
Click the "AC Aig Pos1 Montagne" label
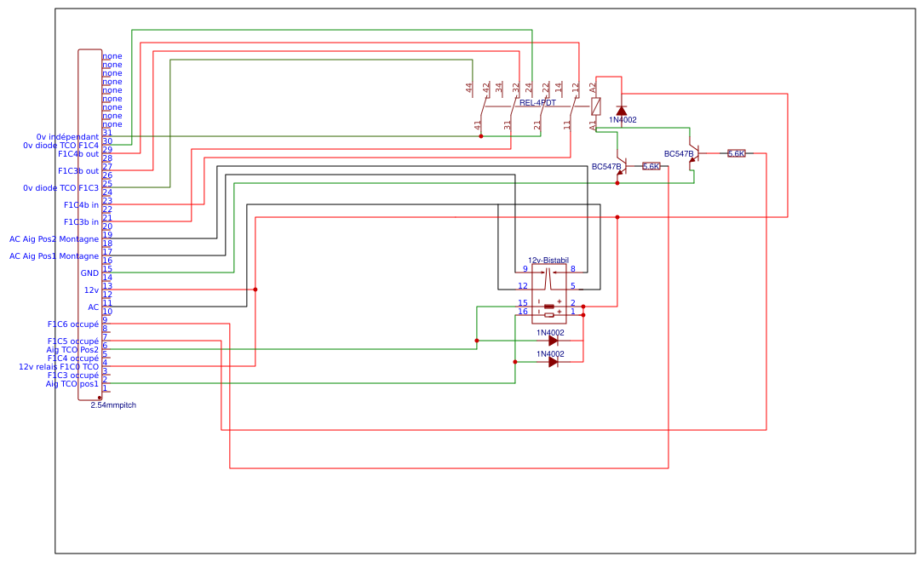(x=55, y=256)
